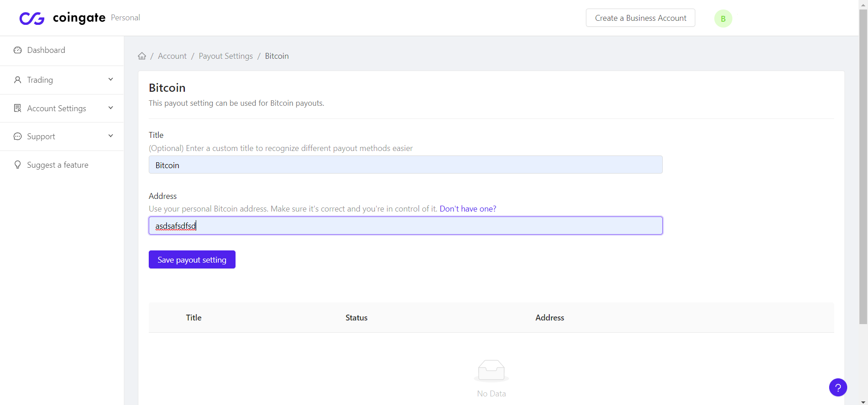Click the No Data placeholder text
Screen dimensions: 868x405
pos(491,394)
